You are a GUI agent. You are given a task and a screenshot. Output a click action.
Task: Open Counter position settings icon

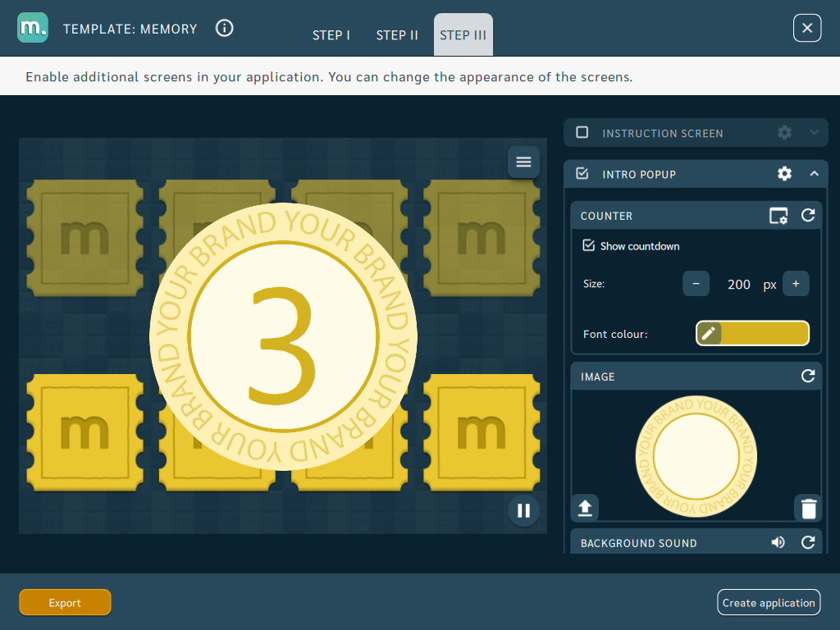click(778, 216)
